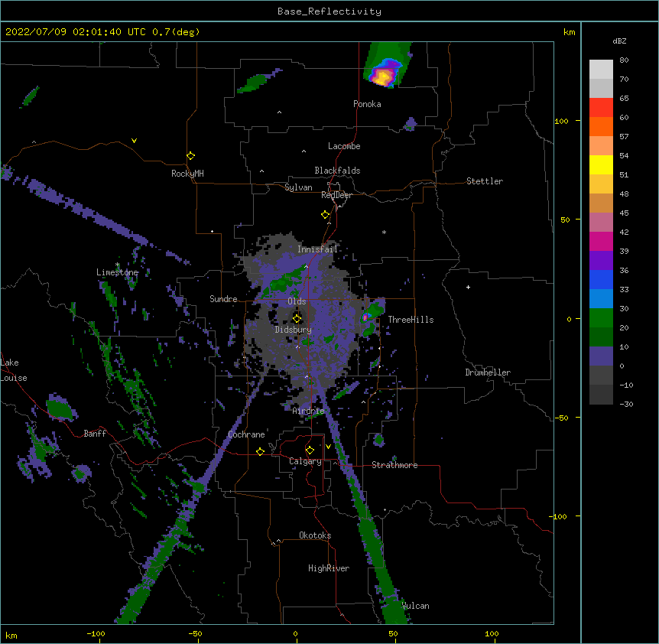Pick the bright green 20–30 dBZ swatch

click(601, 317)
